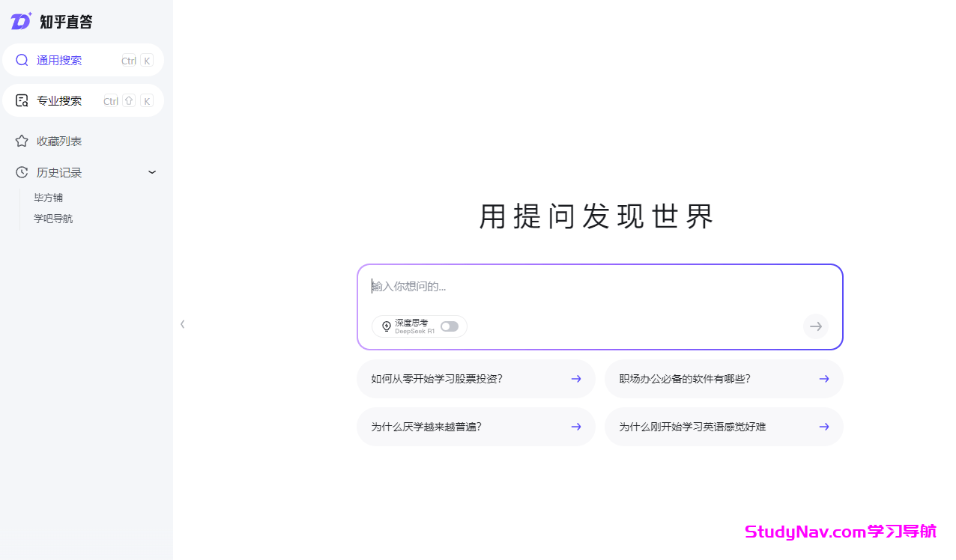This screenshot has height=560, width=956.
Task: Open 专业搜索 via its sidebar icon
Action: [22, 100]
